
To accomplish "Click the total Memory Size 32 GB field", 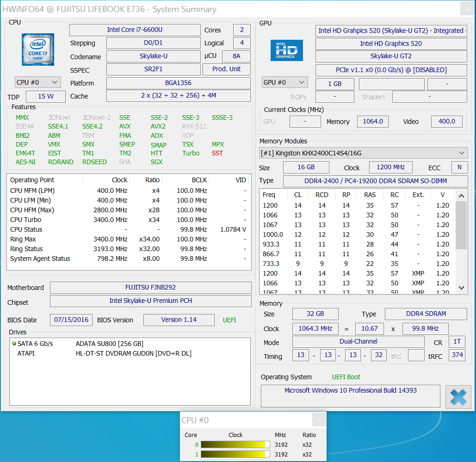I will pos(315,314).
